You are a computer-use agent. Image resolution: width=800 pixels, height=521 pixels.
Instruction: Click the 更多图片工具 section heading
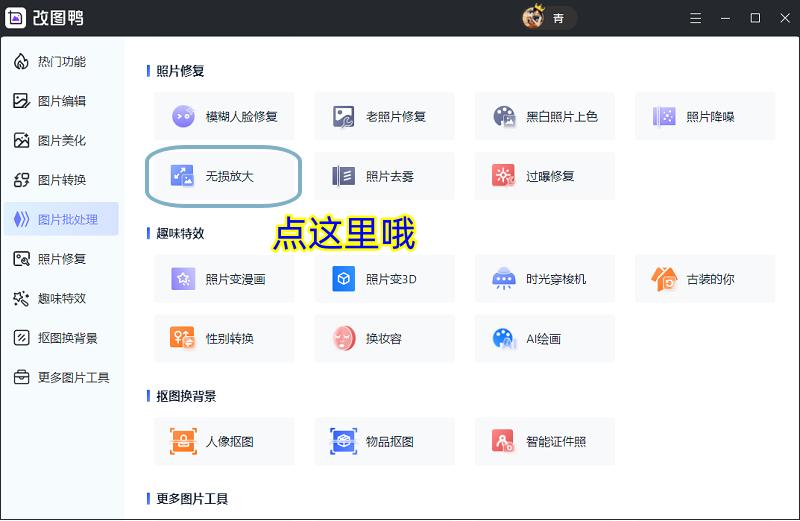point(192,499)
